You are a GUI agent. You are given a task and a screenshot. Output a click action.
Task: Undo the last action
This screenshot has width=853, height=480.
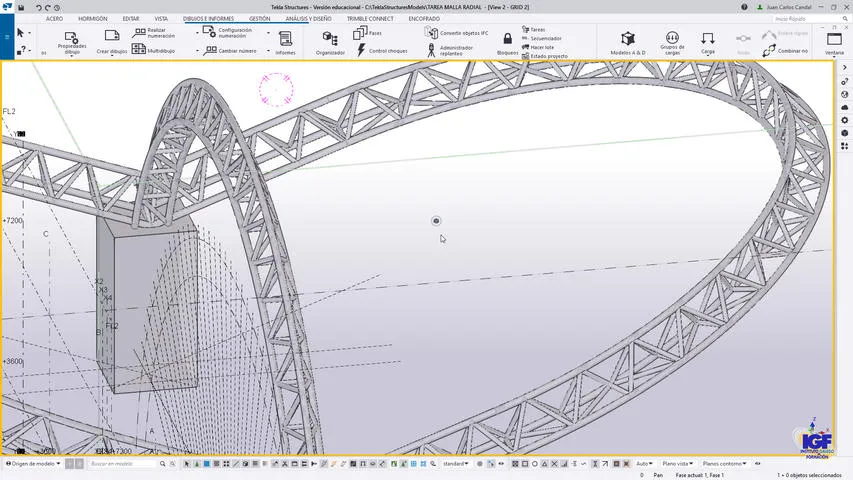click(x=39, y=8)
